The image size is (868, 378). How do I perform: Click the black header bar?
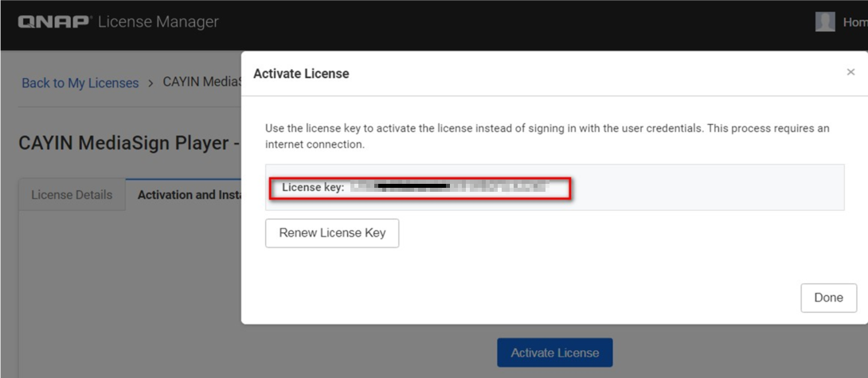[x=478, y=22]
